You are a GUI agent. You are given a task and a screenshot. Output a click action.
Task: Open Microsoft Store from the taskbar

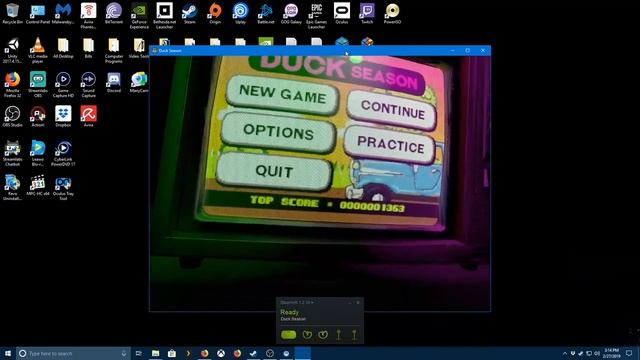pos(172,353)
